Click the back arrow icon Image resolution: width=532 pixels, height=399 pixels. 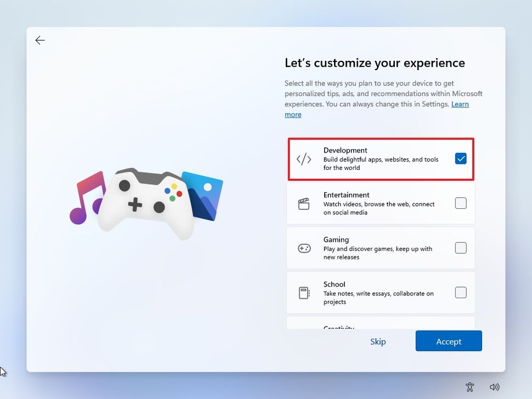(40, 41)
